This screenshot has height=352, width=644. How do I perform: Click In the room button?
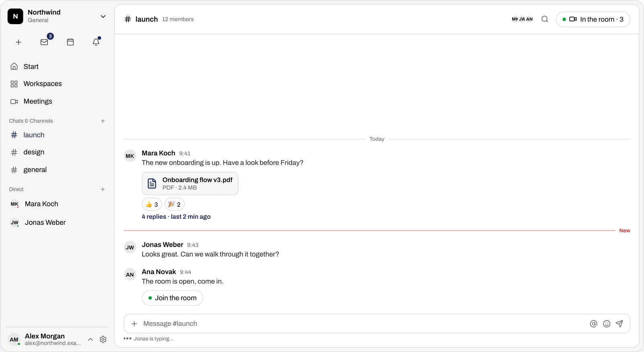[593, 19]
